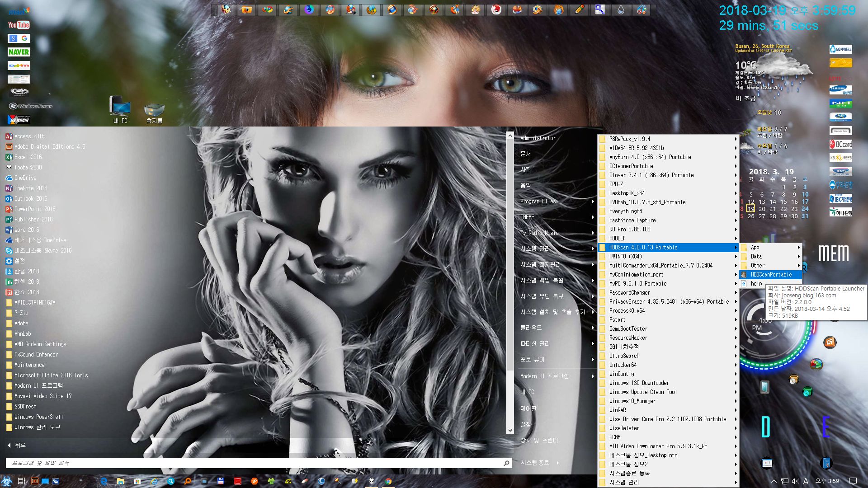This screenshot has height=488, width=868.
Task: Open Chrome from the taskbar
Action: coord(388,481)
